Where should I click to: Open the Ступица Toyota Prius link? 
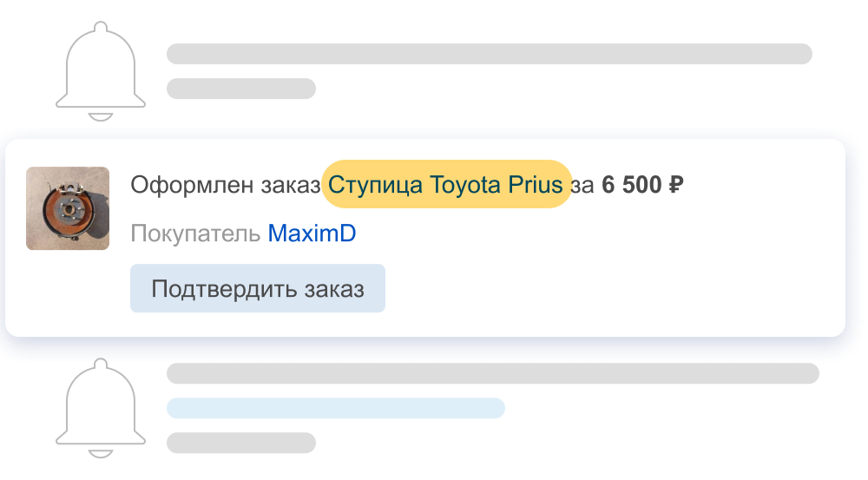(446, 184)
